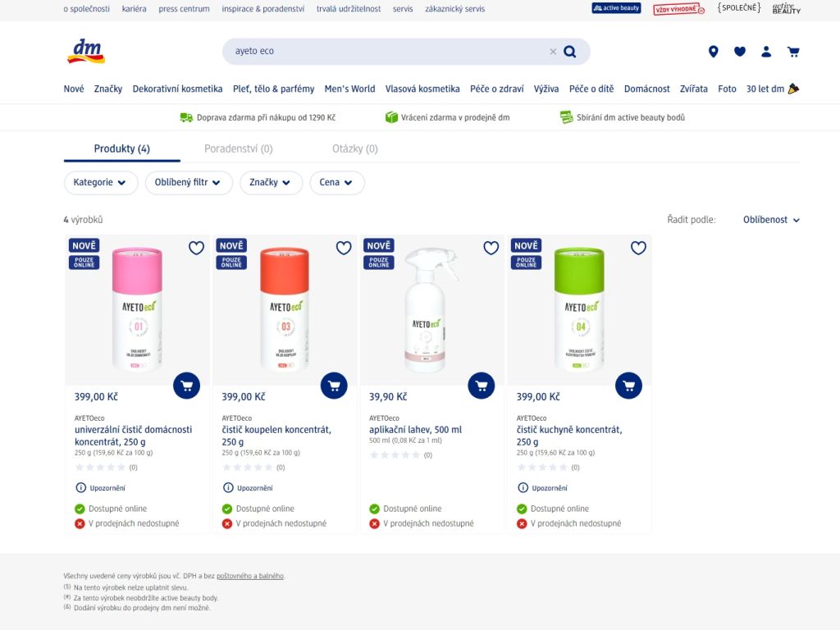The width and height of the screenshot is (840, 630).
Task: Open the Oblíbenost sort dropdown
Action: [x=771, y=220]
